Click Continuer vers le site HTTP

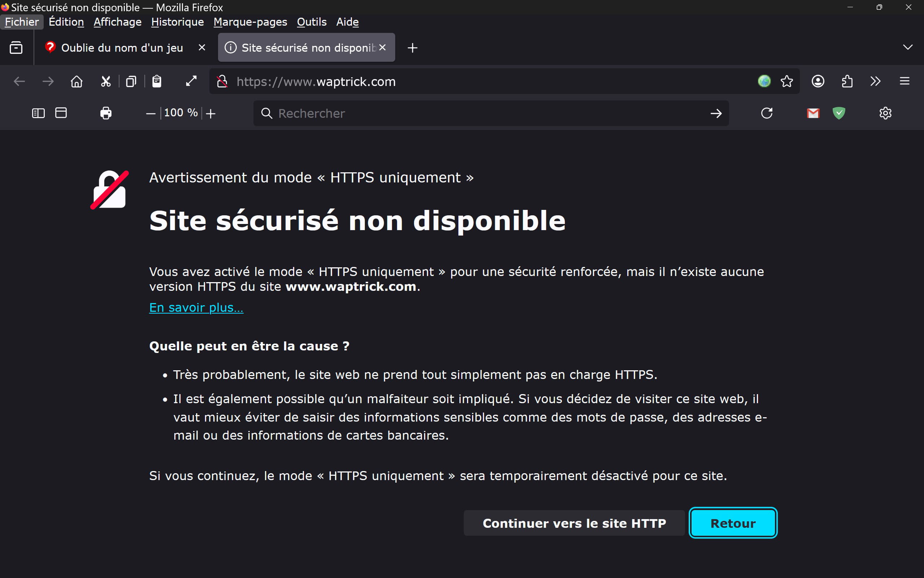tap(574, 523)
